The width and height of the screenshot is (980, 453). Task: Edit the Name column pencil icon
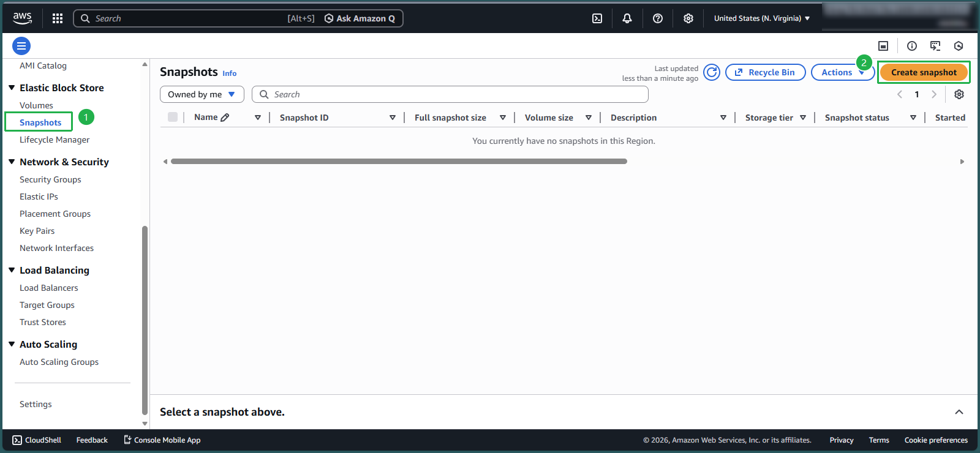point(225,118)
